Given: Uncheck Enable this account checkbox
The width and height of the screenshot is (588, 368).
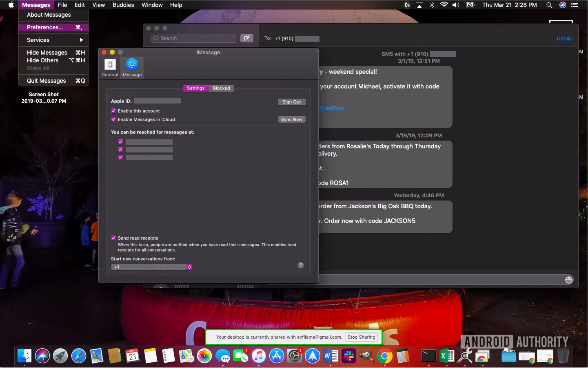Looking at the screenshot, I should click(113, 111).
